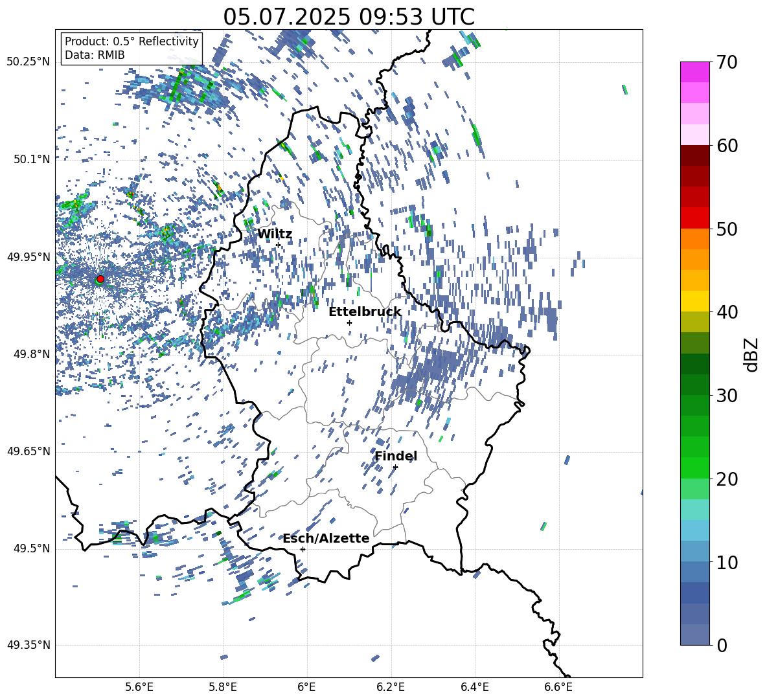
Task: Pick the yellow color band at 40 dBZ
Action: tap(694, 301)
